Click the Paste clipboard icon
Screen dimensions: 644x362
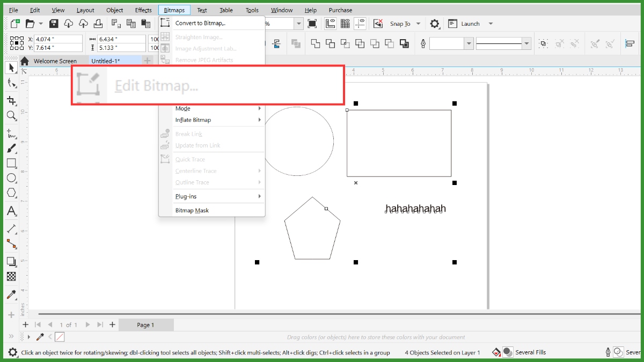point(145,24)
